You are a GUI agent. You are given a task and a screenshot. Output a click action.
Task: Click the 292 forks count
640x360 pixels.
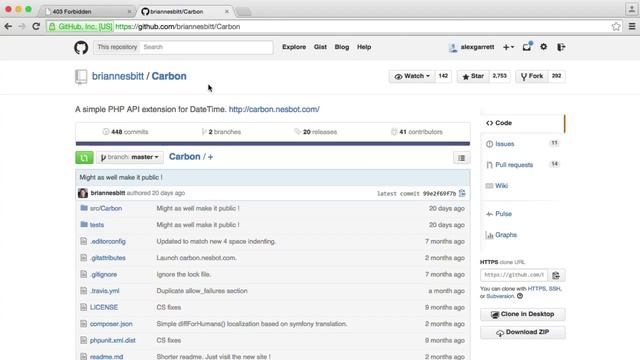pyautogui.click(x=556, y=76)
